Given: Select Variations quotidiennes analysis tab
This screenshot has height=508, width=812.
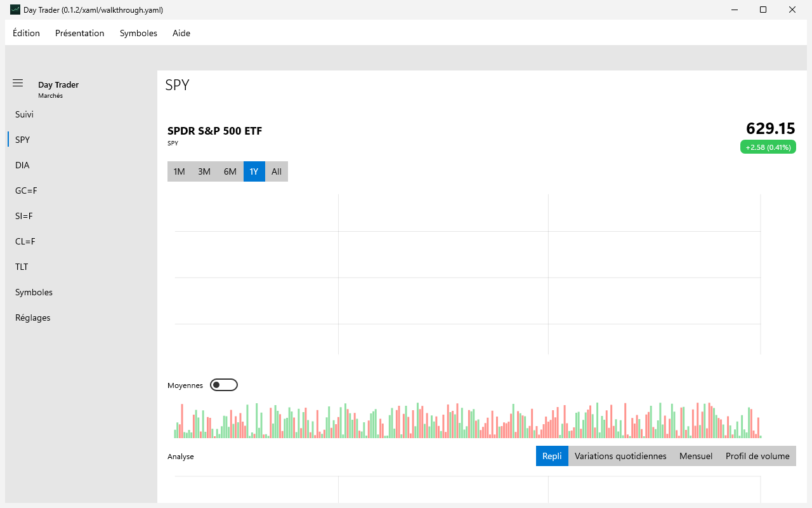Looking at the screenshot, I should [x=620, y=456].
